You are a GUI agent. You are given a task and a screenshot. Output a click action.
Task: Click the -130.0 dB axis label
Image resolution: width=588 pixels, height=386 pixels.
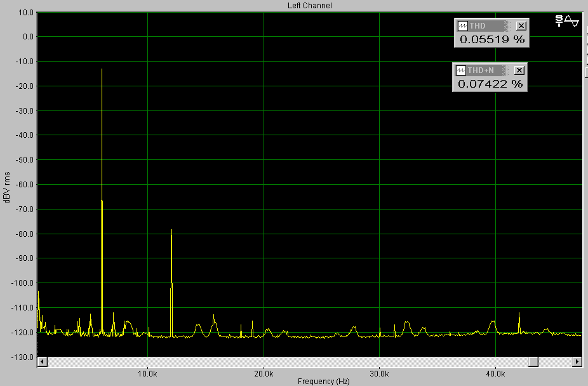[23, 357]
